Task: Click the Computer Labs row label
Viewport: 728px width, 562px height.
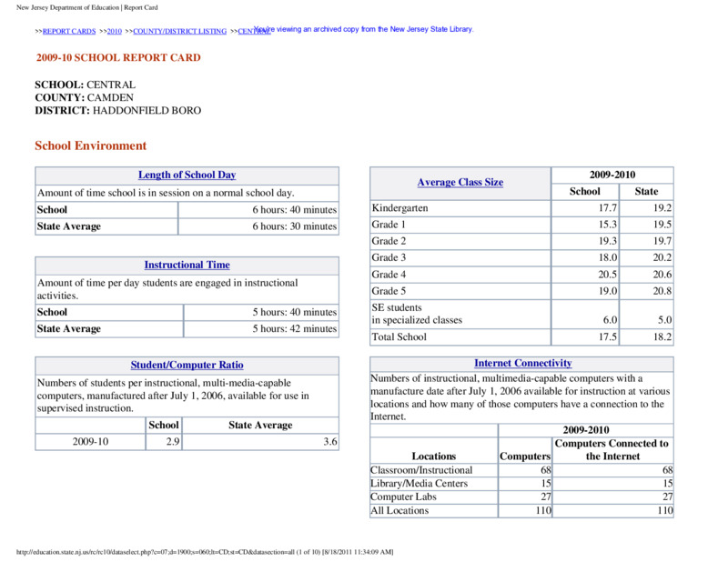Action: click(x=403, y=497)
